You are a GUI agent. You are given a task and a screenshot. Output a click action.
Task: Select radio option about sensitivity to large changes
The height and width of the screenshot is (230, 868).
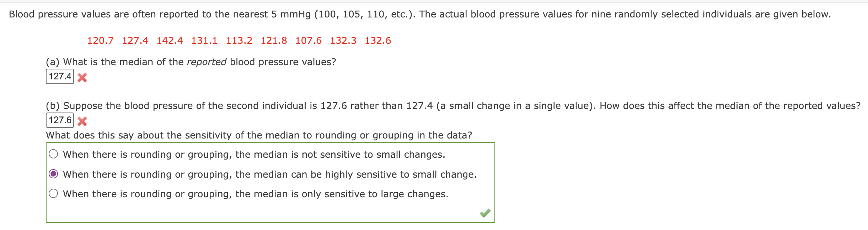coord(53,194)
